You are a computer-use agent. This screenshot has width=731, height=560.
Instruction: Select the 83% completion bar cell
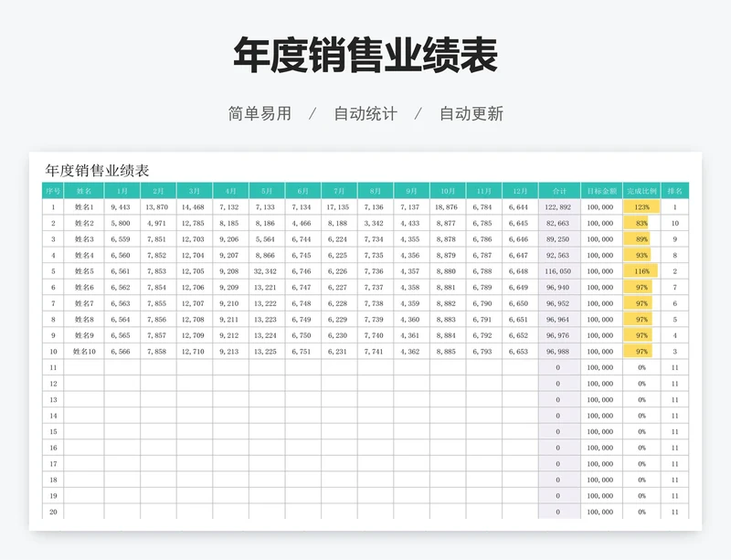point(641,223)
